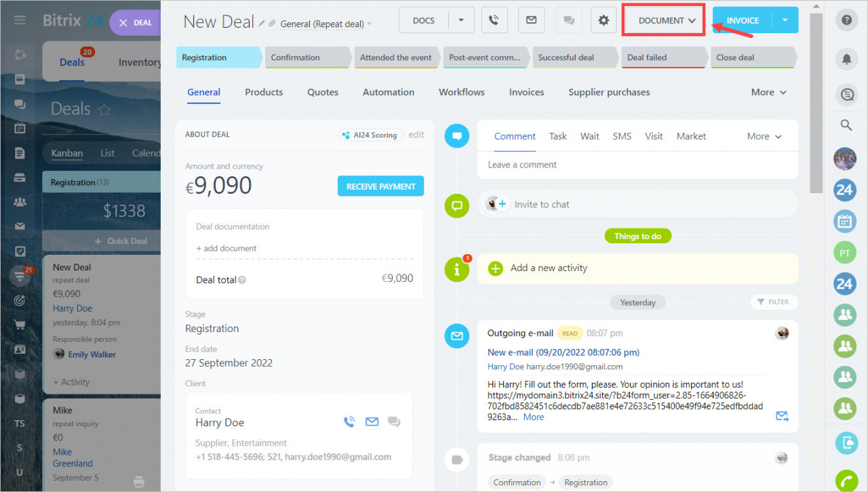The image size is (868, 492).
Task: Open the Invoices tab
Action: [527, 92]
